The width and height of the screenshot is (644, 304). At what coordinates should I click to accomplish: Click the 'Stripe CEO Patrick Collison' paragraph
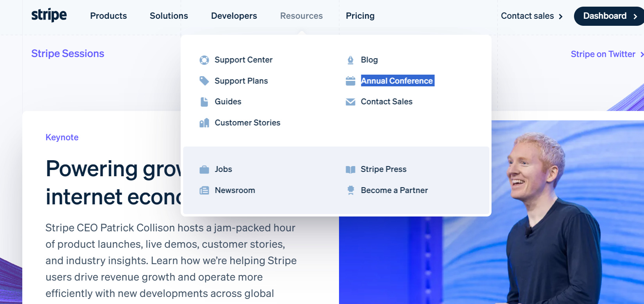pos(171,261)
